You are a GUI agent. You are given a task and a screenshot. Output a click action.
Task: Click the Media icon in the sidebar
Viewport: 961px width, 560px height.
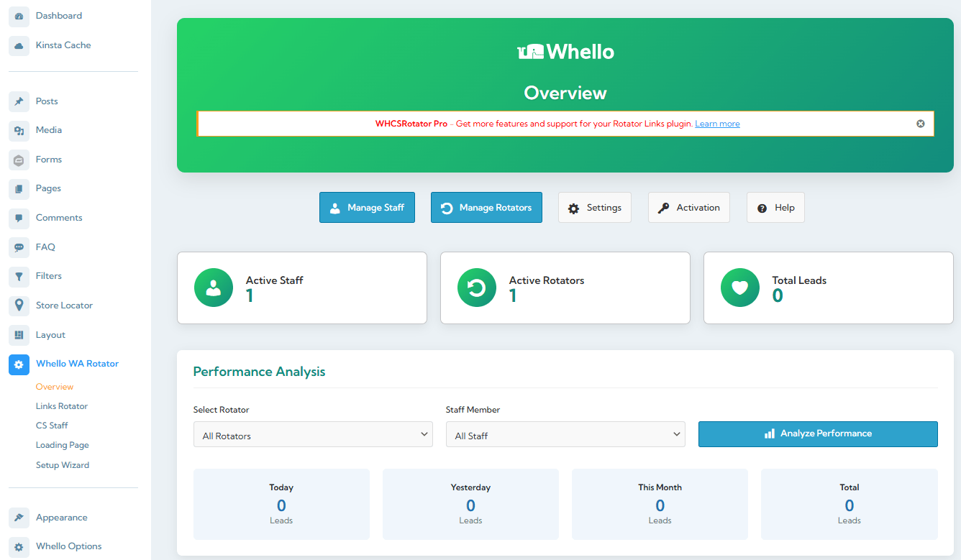pos(19,130)
